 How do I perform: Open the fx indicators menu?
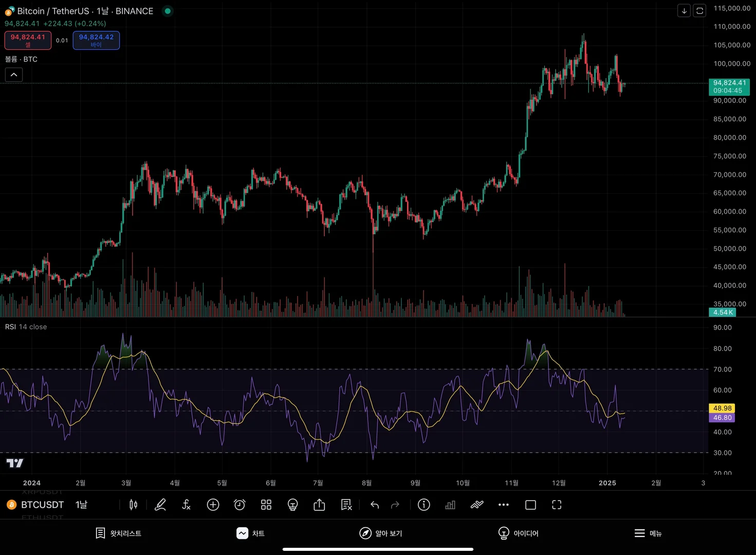tap(187, 505)
